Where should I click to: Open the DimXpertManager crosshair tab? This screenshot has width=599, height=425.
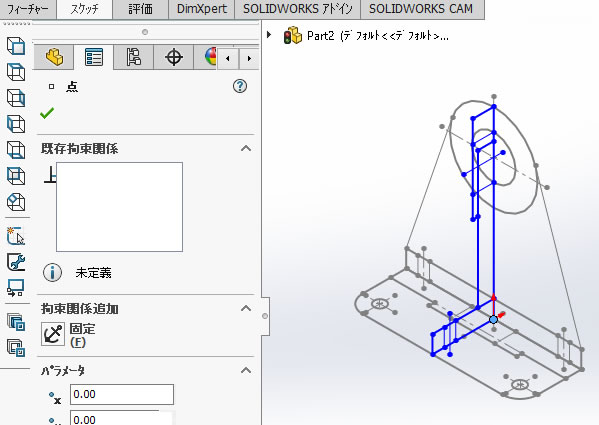pyautogui.click(x=174, y=57)
